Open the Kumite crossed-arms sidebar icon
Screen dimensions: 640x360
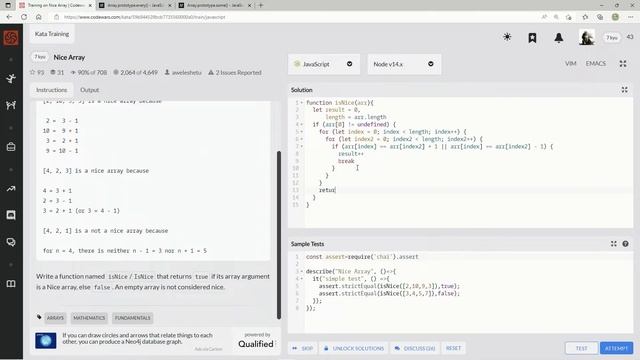[11, 105]
